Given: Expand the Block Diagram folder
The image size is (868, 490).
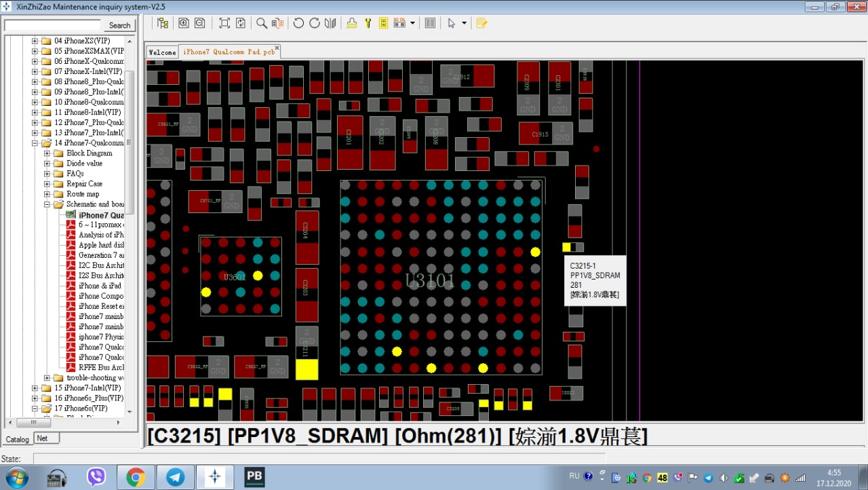Looking at the screenshot, I should coord(47,153).
